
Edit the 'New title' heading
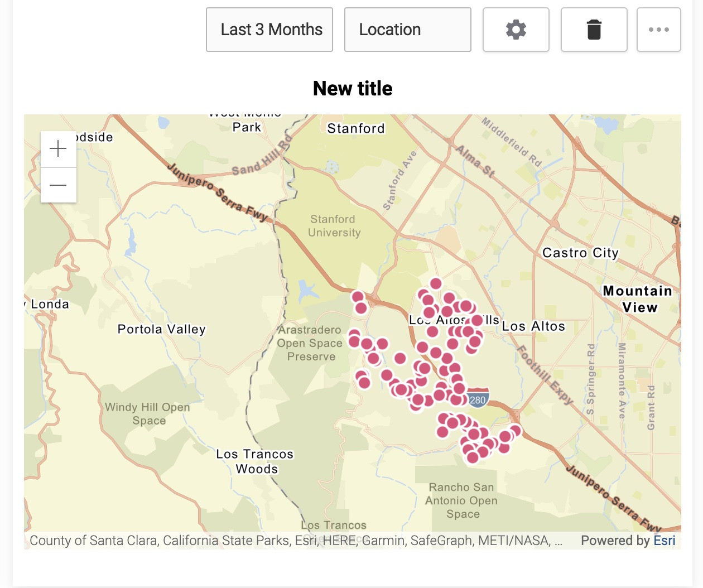353,88
